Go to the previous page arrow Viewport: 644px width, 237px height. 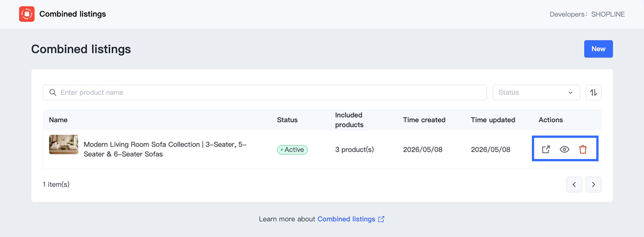pyautogui.click(x=574, y=184)
